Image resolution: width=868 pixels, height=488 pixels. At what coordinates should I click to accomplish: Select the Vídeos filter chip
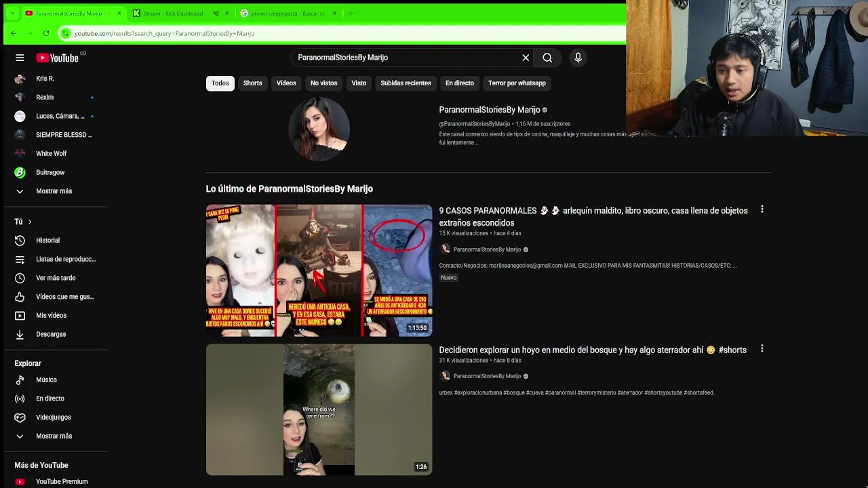click(286, 83)
